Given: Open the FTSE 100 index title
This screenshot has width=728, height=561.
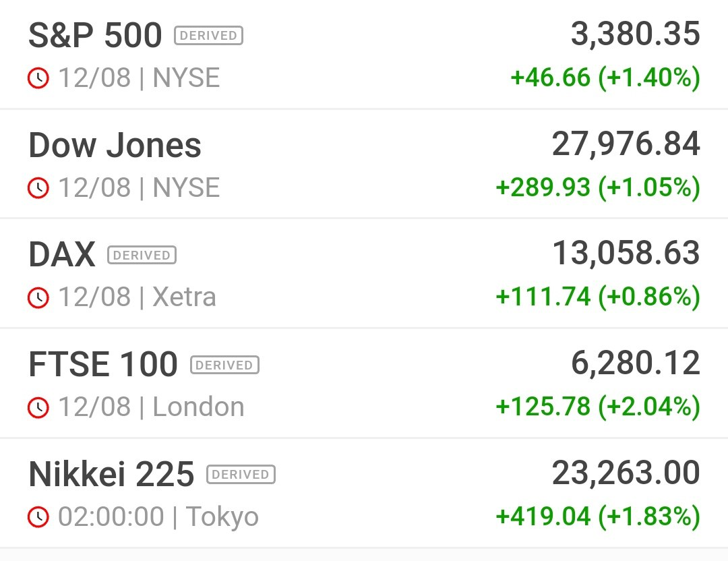Looking at the screenshot, I should [x=103, y=365].
